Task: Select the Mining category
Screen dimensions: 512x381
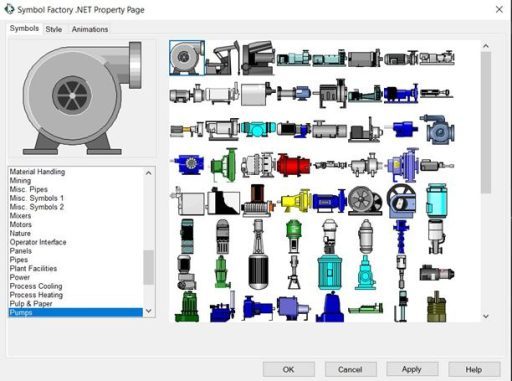Action: click(x=20, y=181)
